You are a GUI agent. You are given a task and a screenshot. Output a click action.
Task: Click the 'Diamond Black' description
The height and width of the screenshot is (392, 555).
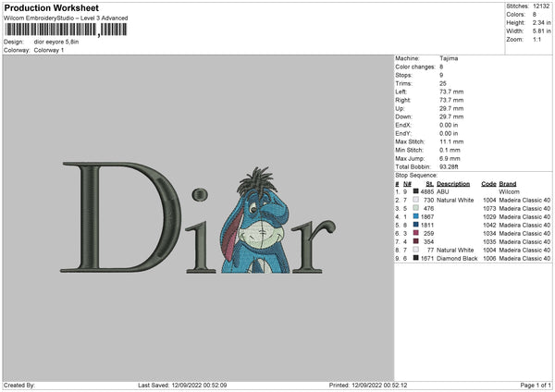(457, 259)
